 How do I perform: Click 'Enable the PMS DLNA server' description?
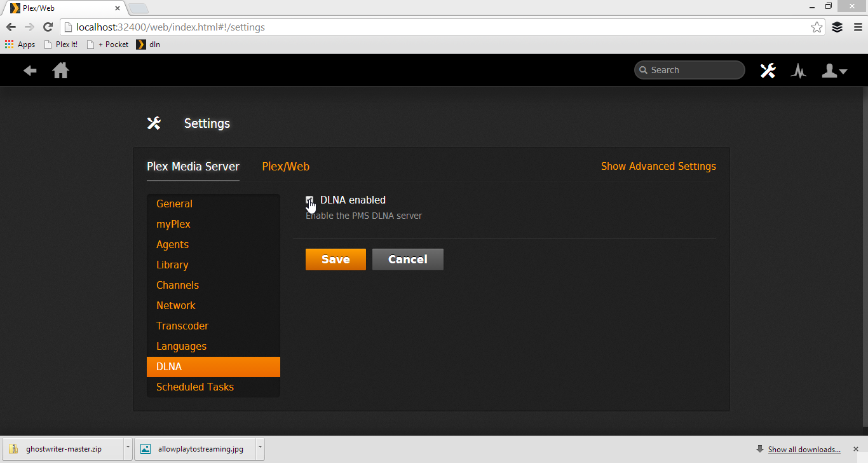363,216
